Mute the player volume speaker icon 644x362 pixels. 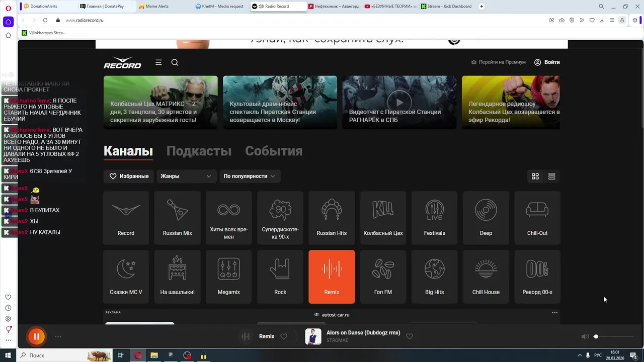pos(585,336)
